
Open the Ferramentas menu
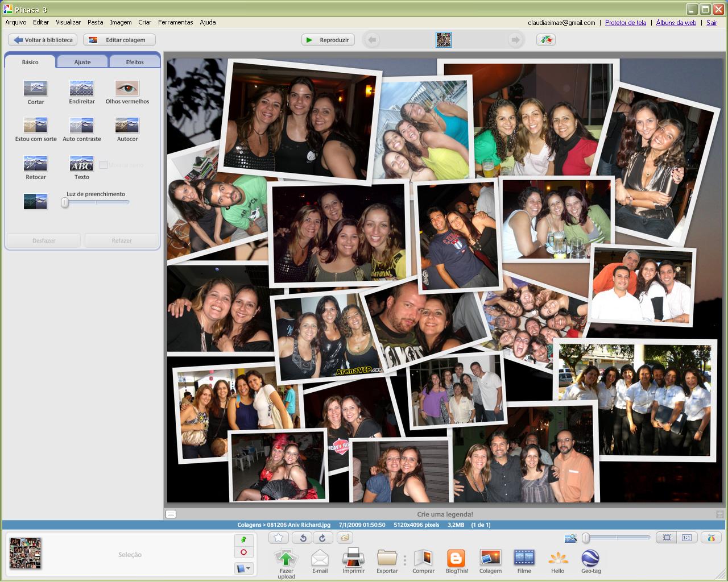tap(175, 22)
